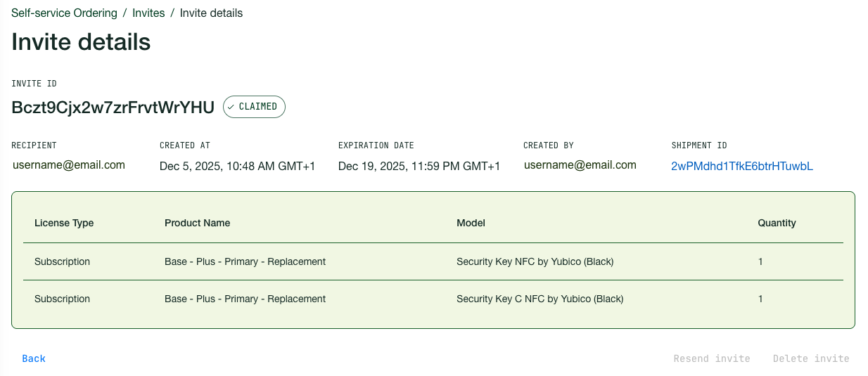
Task: Go to the Invites breadcrumb
Action: coord(148,13)
